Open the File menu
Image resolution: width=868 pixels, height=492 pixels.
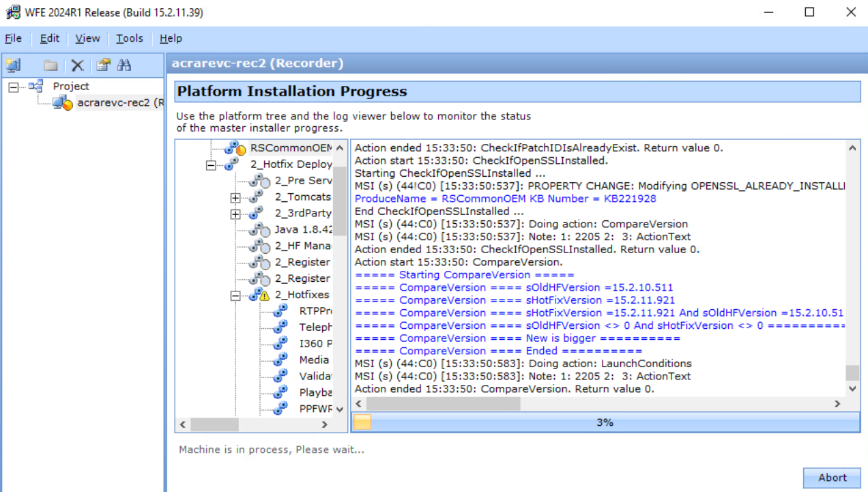13,38
